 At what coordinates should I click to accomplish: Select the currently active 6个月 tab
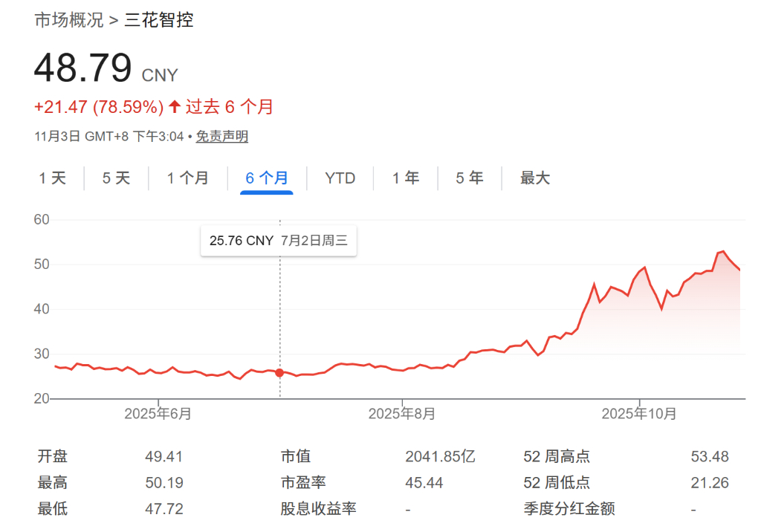[x=266, y=178]
